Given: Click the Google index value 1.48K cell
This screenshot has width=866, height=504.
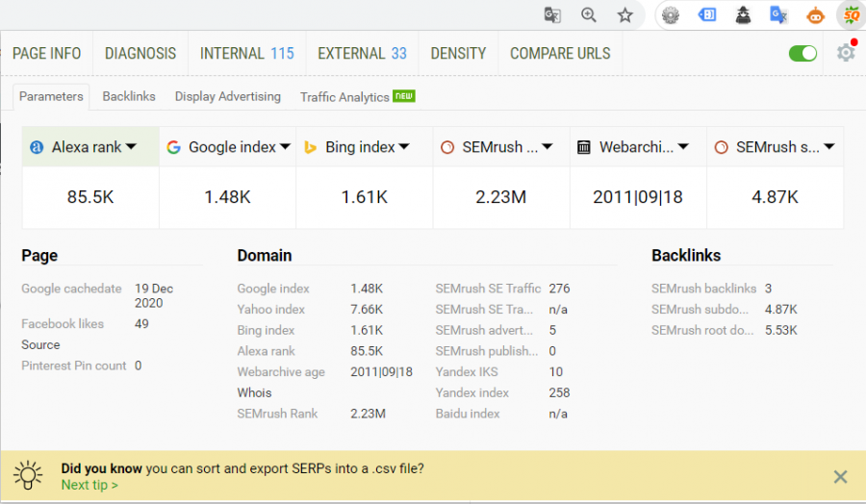Looking at the screenshot, I should tap(227, 197).
